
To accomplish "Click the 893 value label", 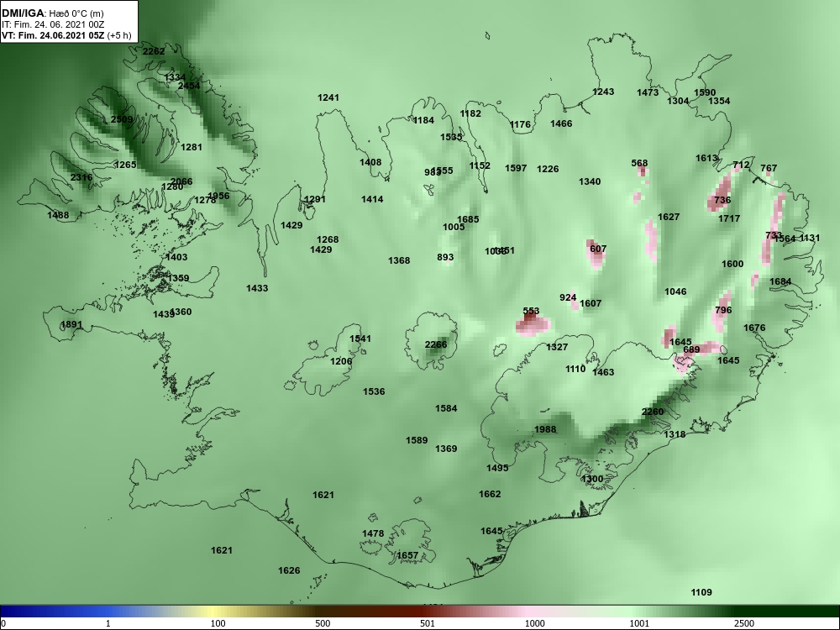I will pyautogui.click(x=445, y=257).
